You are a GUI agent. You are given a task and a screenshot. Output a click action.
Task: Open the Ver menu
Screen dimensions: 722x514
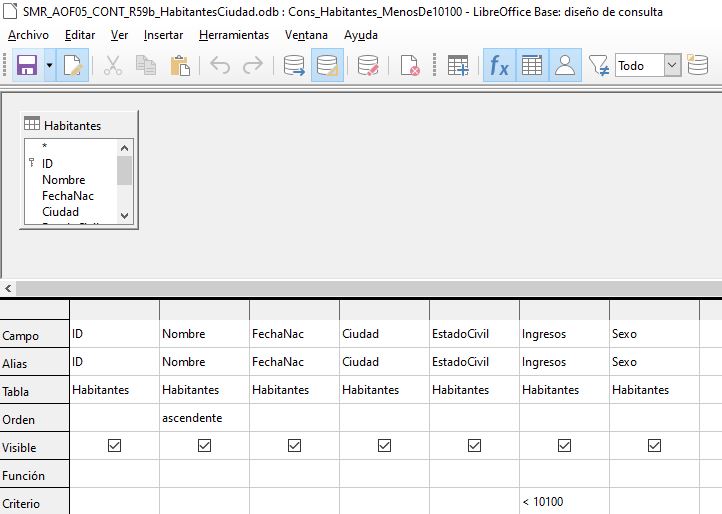point(119,35)
